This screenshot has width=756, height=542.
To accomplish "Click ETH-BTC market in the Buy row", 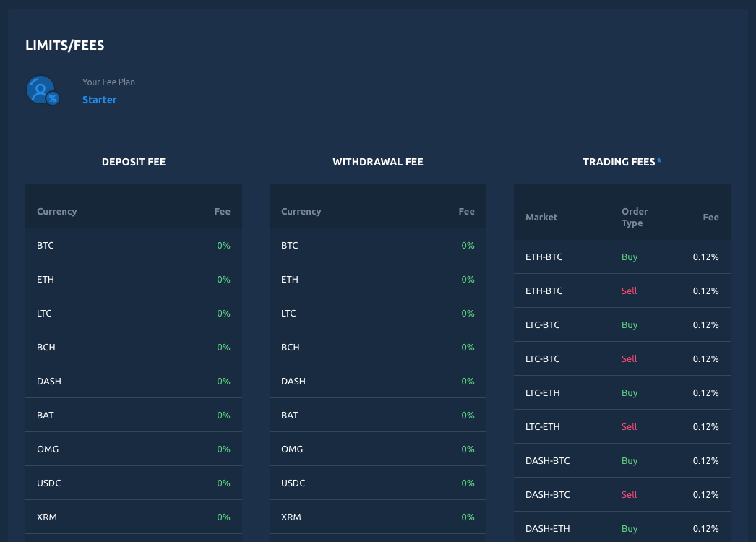I will tap(544, 257).
